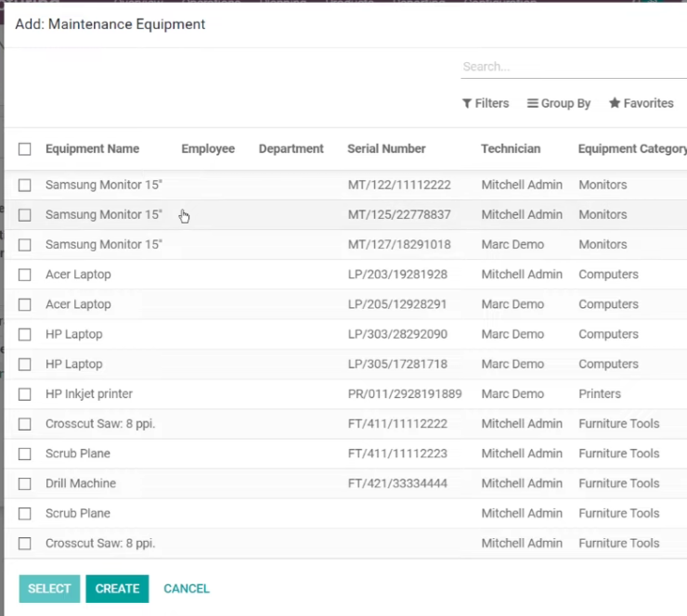This screenshot has height=616, width=687.
Task: Check the box for Drill Machine
Action: click(x=24, y=483)
